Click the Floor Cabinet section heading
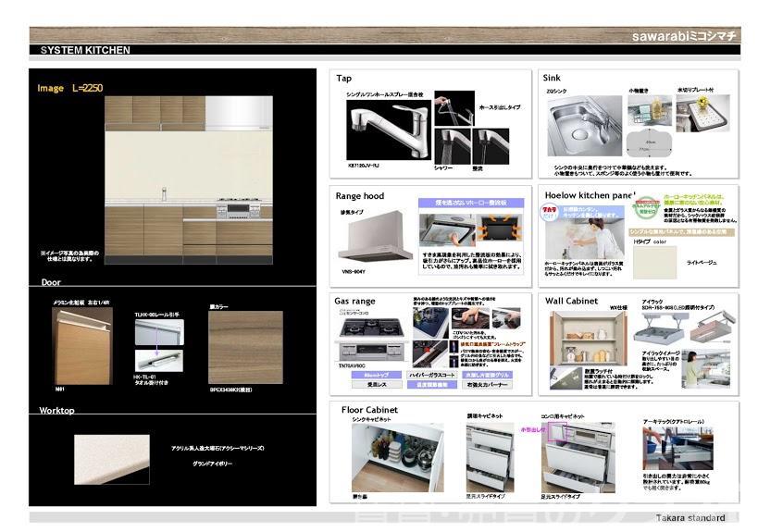This screenshot has width=758, height=532. click(x=369, y=409)
